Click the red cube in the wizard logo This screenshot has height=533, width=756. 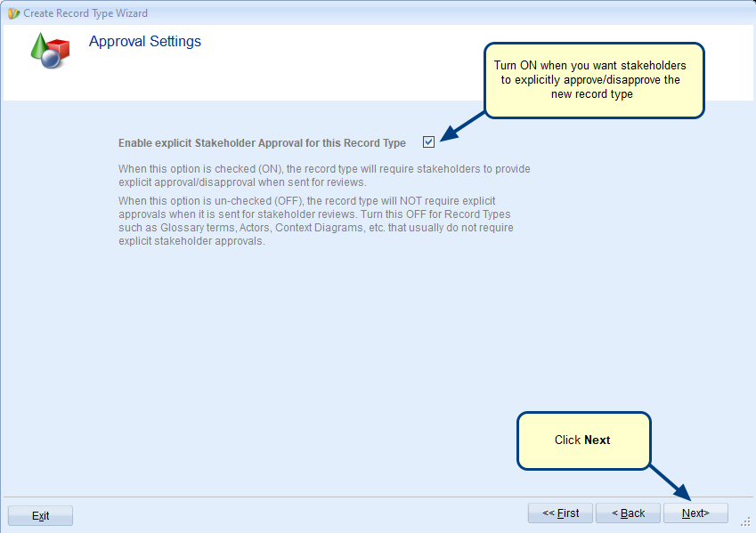click(61, 48)
